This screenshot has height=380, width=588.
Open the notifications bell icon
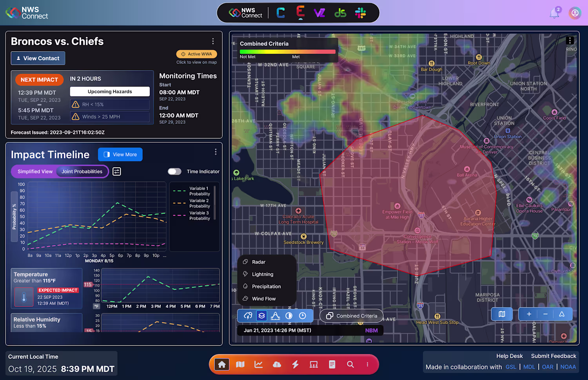click(x=554, y=13)
